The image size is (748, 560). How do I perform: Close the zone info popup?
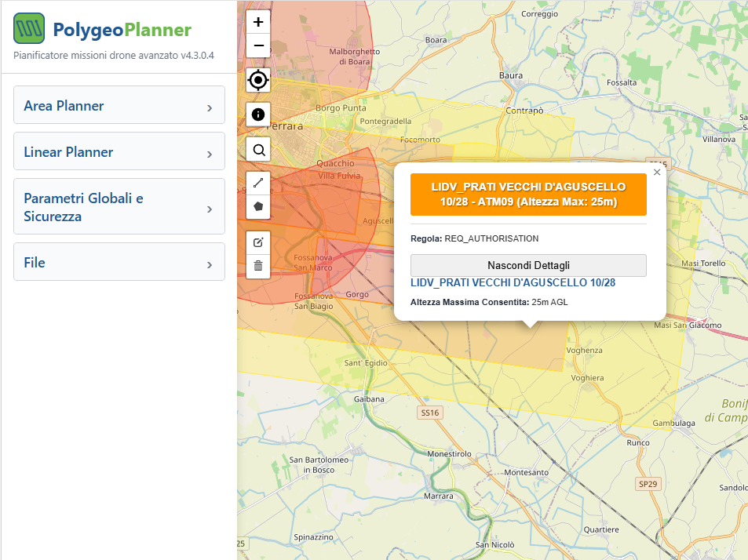click(x=657, y=173)
